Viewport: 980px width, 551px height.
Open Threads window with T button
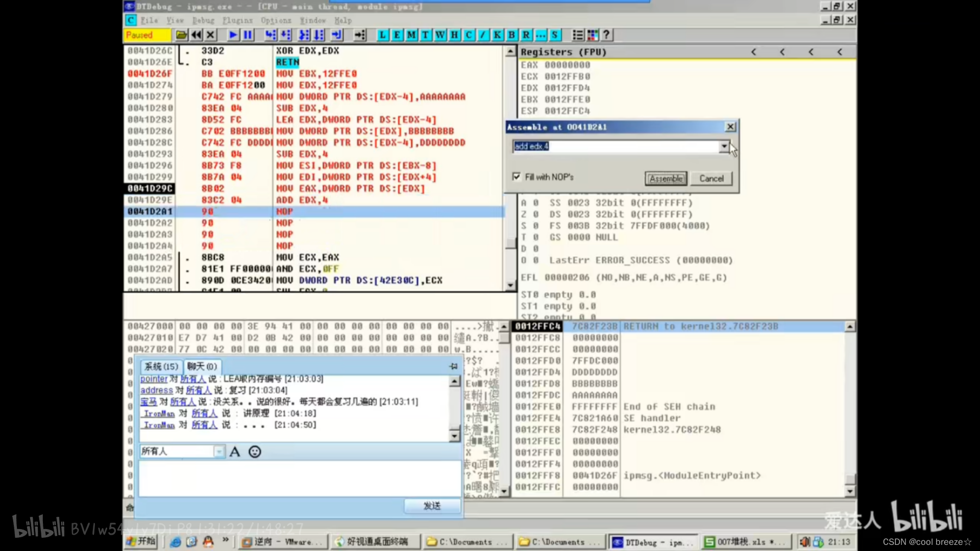tap(425, 35)
